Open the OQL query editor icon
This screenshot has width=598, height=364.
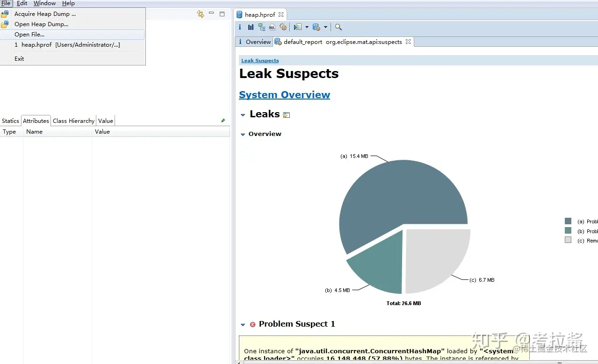coord(273,27)
